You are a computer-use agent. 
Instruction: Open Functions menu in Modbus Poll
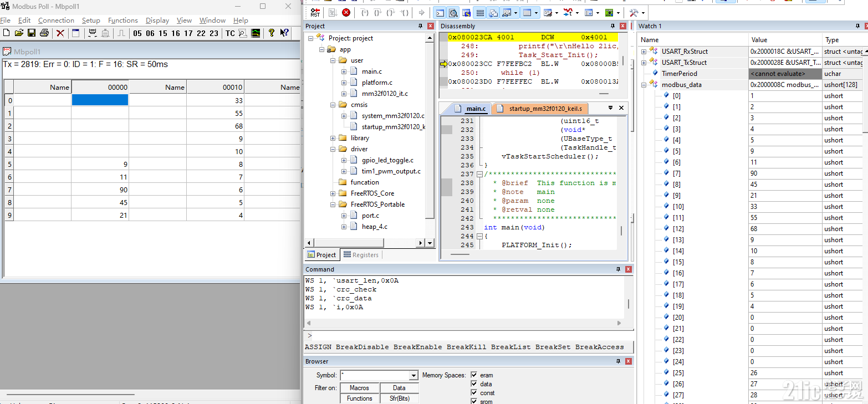(123, 20)
